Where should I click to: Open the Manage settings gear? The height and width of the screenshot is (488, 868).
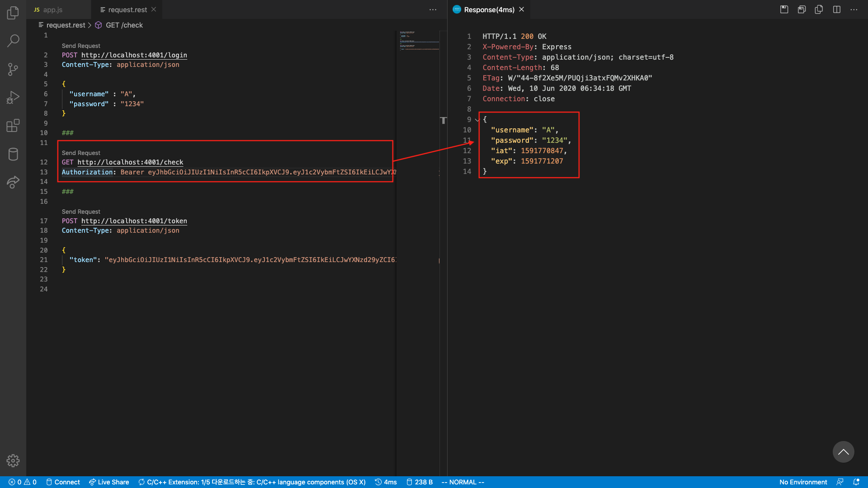(13, 460)
